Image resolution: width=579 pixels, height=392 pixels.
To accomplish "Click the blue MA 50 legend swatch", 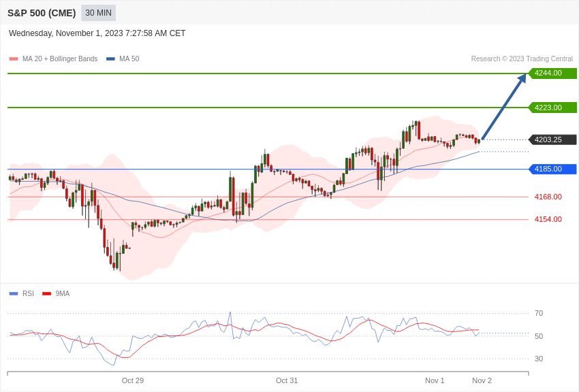I will pos(110,59).
